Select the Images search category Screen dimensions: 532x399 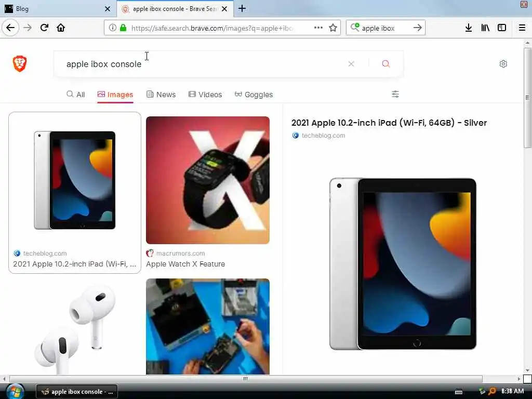pos(115,95)
